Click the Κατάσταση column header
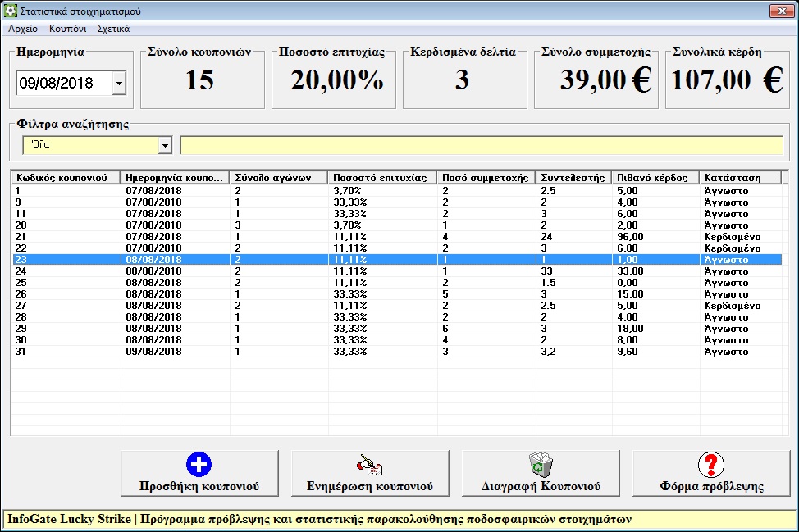This screenshot has height=532, width=799. [x=739, y=177]
